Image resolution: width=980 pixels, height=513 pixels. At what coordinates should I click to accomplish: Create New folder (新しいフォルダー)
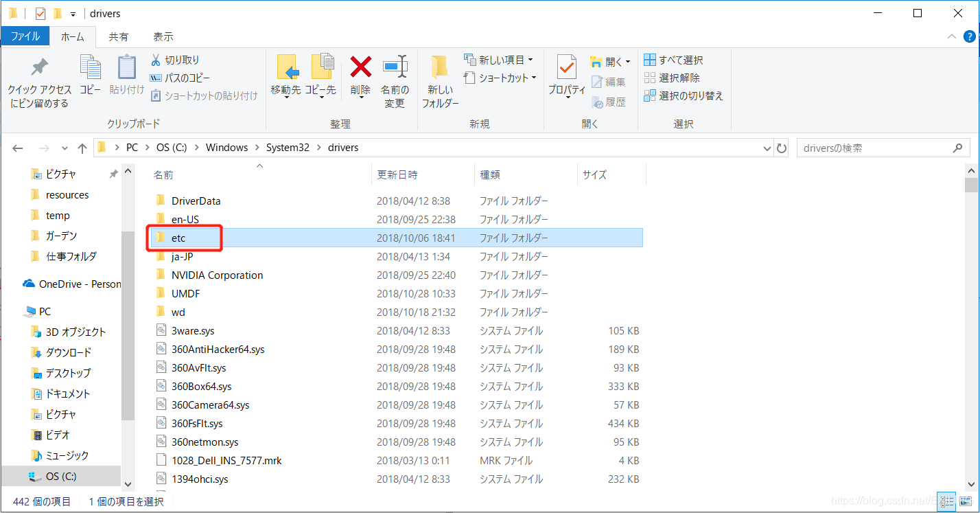point(440,81)
